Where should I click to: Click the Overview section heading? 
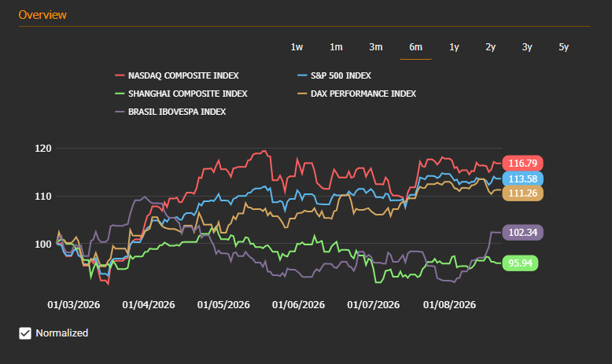point(42,15)
